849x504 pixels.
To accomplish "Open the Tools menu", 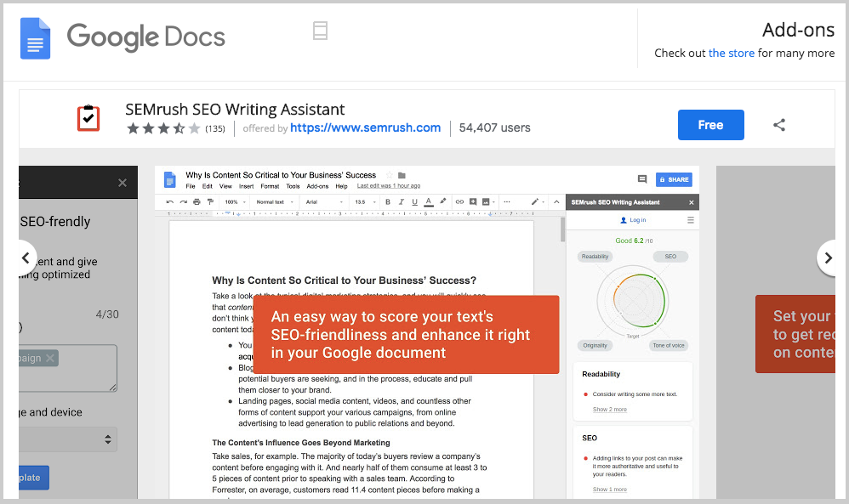I will tap(293, 186).
